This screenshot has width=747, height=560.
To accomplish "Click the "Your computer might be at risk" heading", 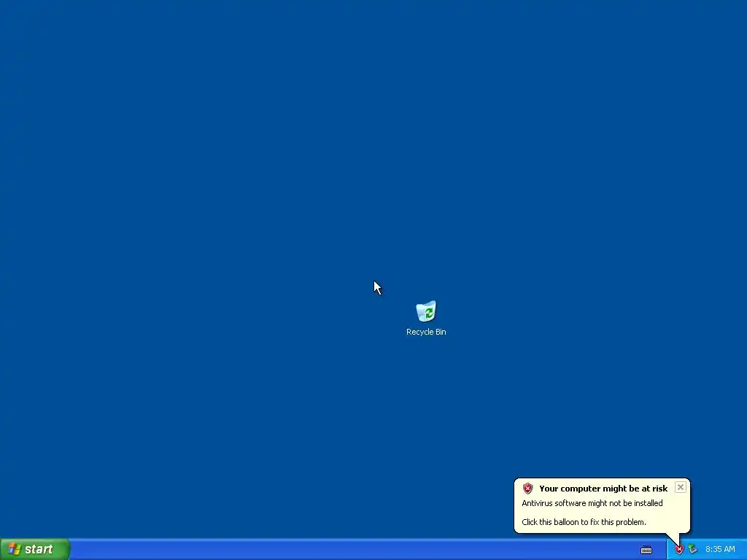I will click(x=603, y=489).
